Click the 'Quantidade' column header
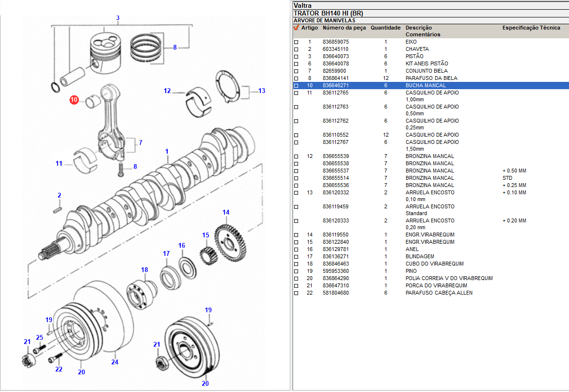The width and height of the screenshot is (569, 392). [385, 28]
